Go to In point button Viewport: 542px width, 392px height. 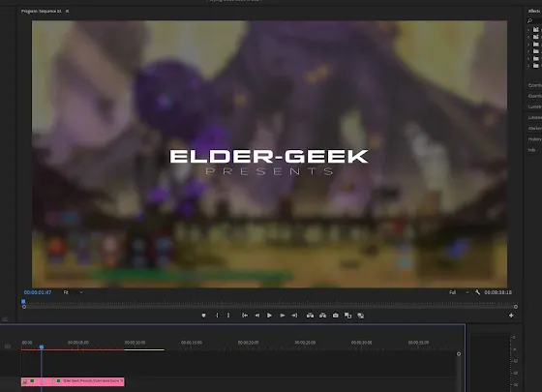coord(245,316)
